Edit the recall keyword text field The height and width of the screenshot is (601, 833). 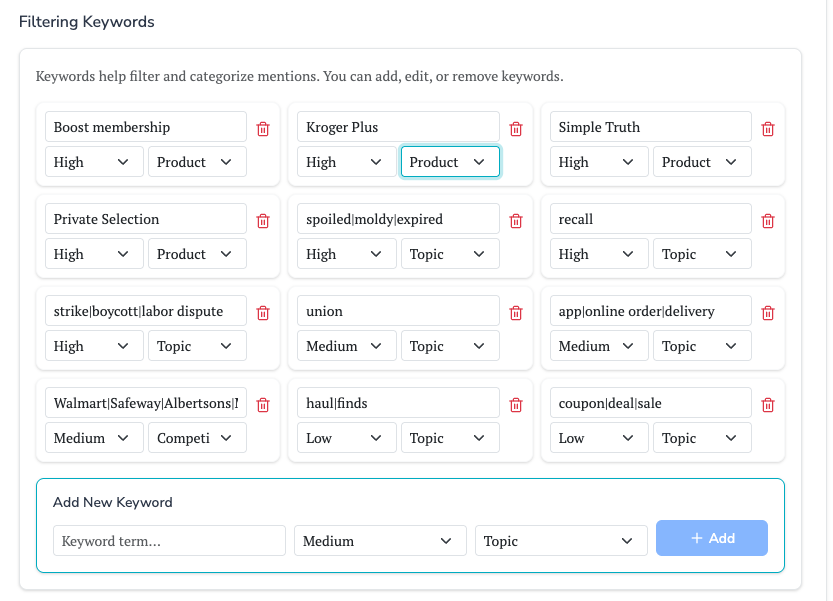pos(651,219)
